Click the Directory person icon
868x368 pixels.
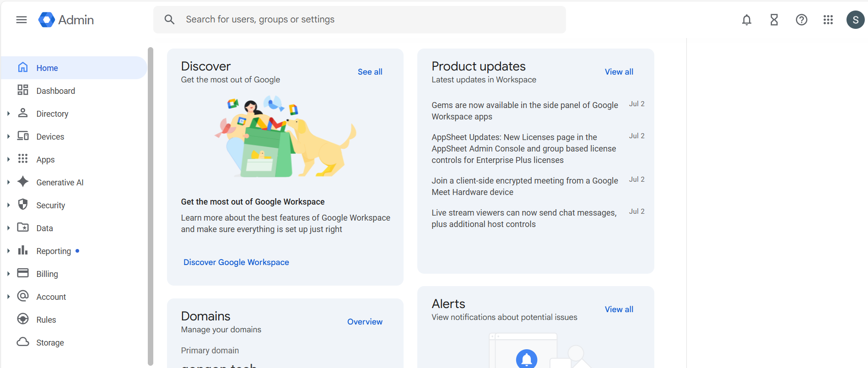(x=23, y=113)
